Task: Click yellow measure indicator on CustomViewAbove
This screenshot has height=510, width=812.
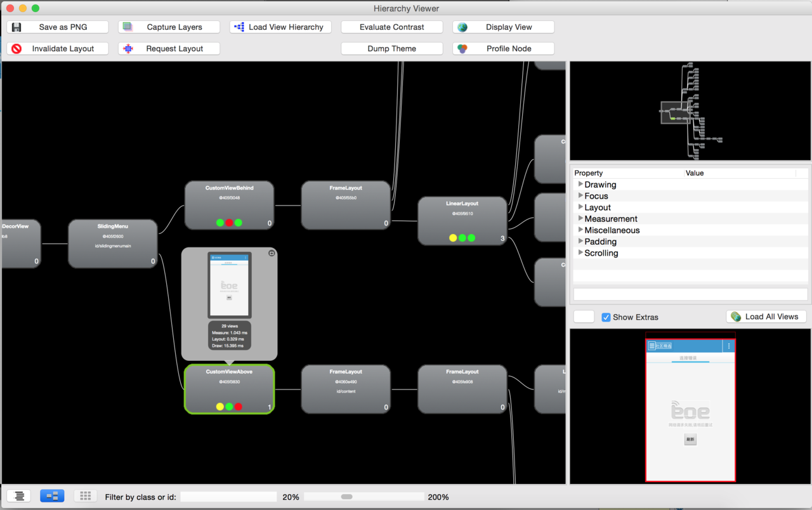Action: click(220, 407)
